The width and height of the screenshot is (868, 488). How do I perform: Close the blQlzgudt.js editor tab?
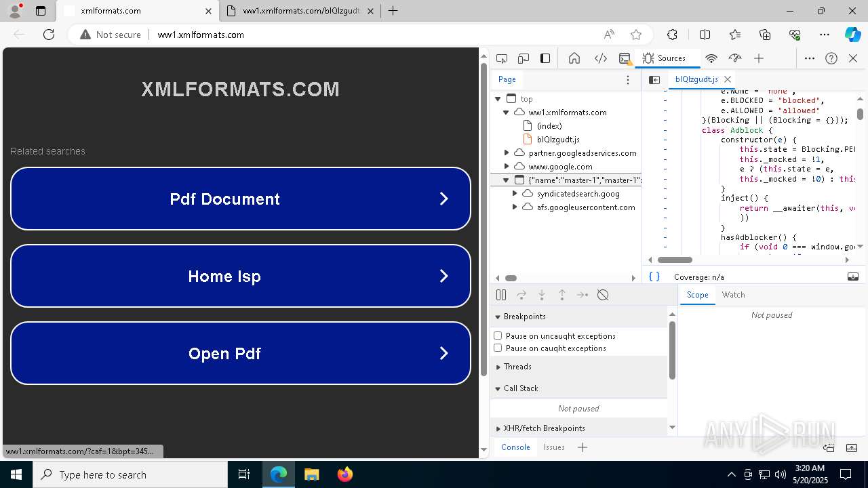(x=728, y=79)
